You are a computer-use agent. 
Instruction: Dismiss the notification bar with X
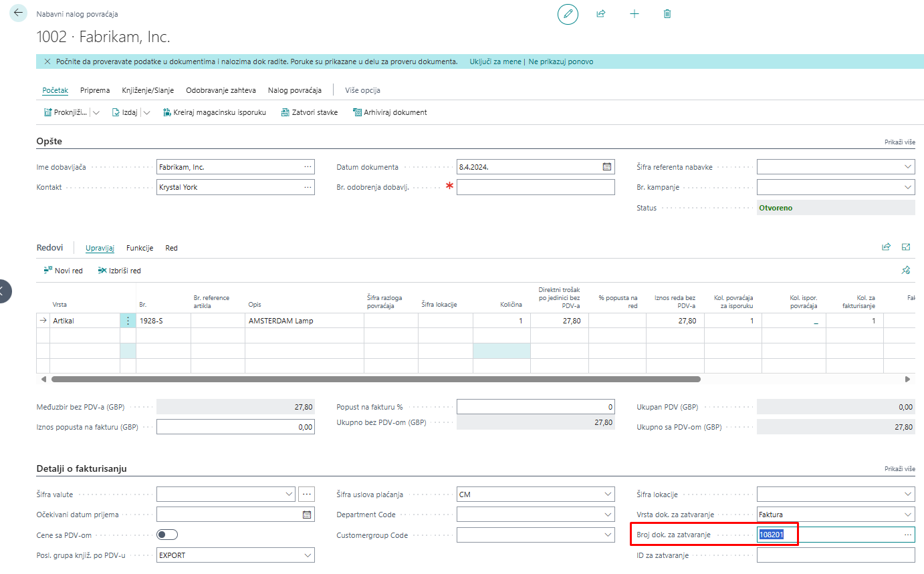point(47,61)
